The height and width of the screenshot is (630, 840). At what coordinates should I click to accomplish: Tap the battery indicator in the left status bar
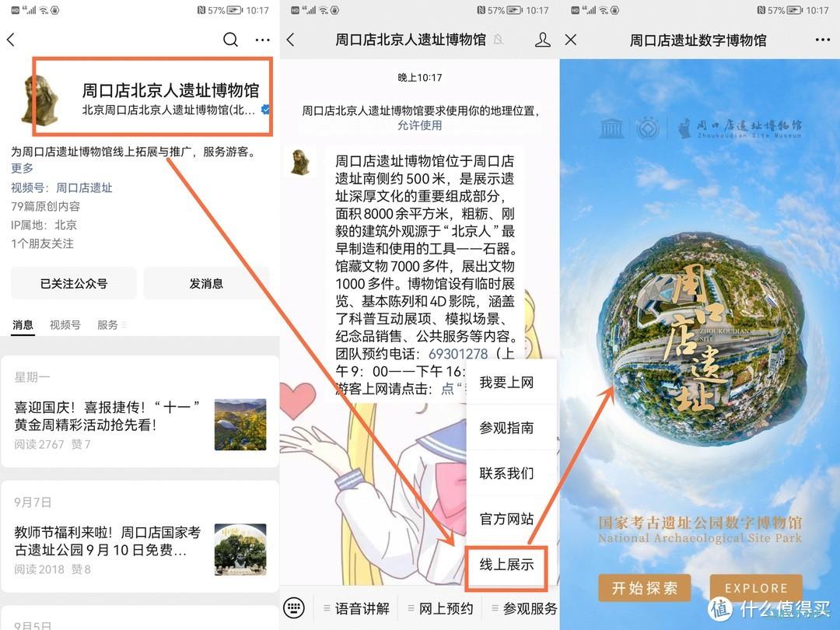[x=235, y=10]
